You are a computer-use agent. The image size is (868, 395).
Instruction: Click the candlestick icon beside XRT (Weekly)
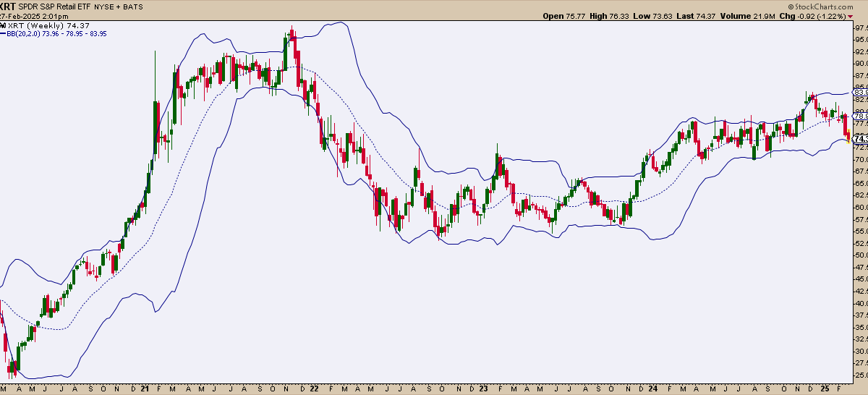(3, 25)
